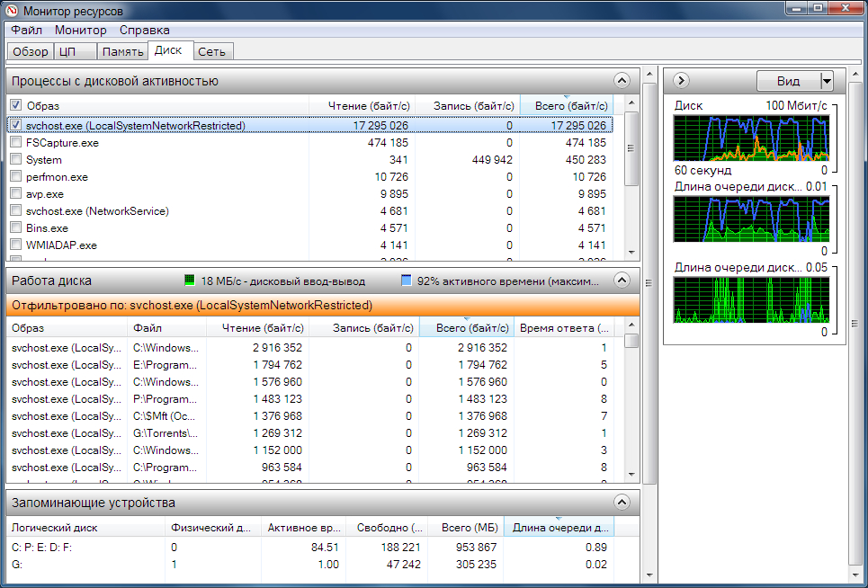This screenshot has width=868, height=588.
Task: Click the Вид button
Action: (788, 81)
